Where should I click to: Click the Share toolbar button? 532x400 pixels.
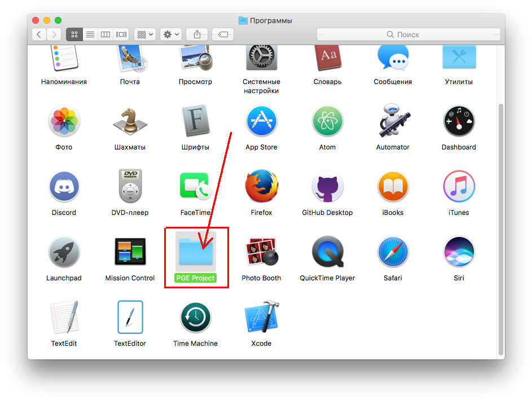coord(197,34)
